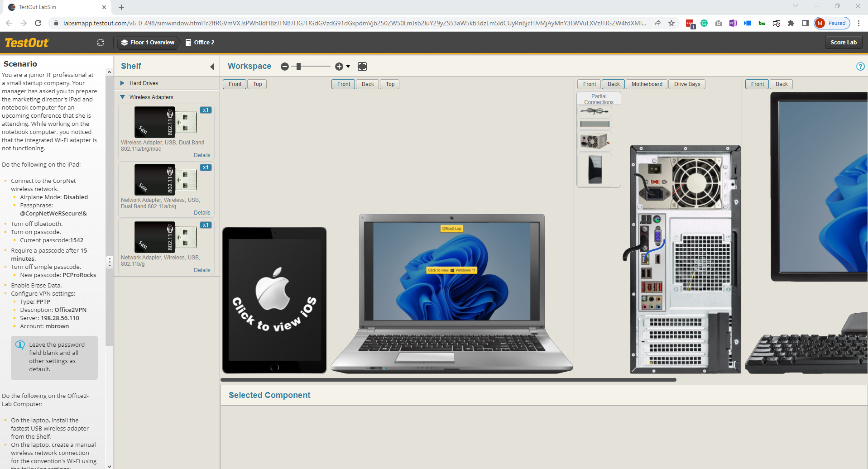Collapse the Wireless Adapters shelf category
868x469 pixels.
pyautogui.click(x=122, y=97)
